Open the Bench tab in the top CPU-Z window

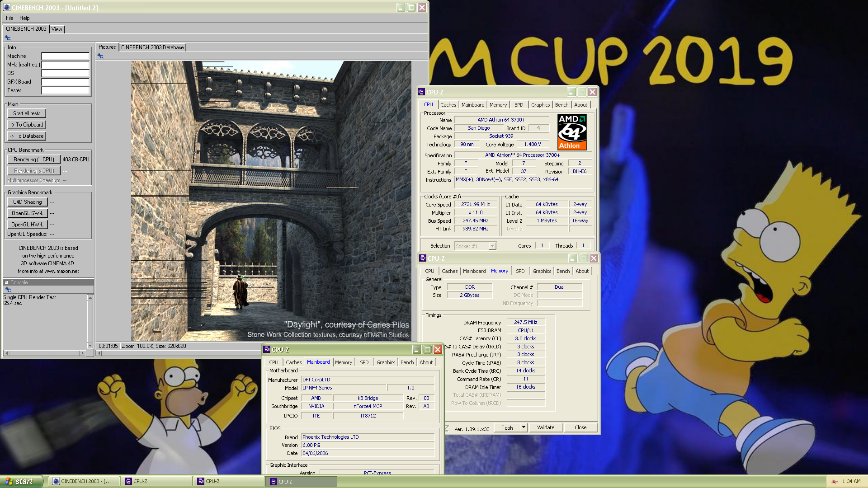point(561,105)
